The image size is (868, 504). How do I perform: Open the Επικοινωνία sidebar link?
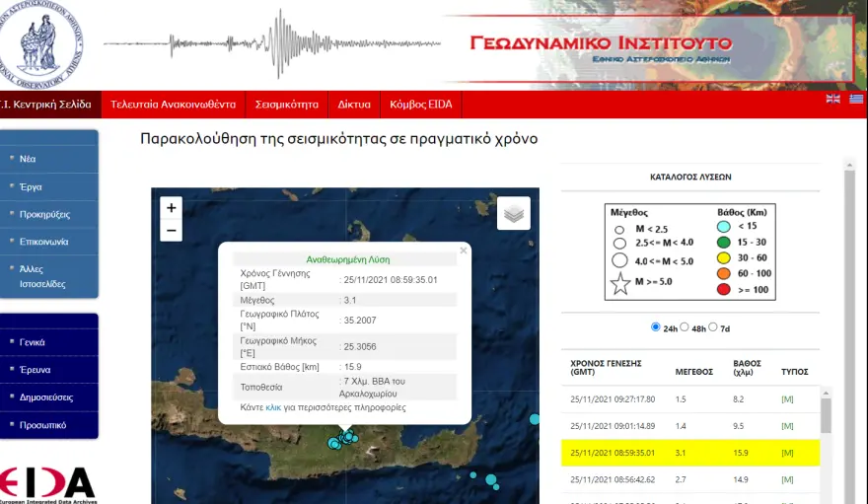point(44,242)
